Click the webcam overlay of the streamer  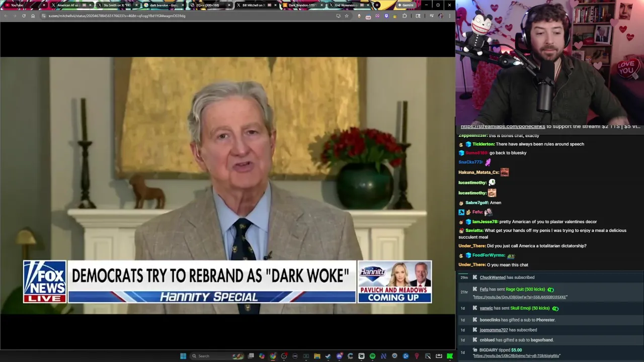click(x=549, y=61)
